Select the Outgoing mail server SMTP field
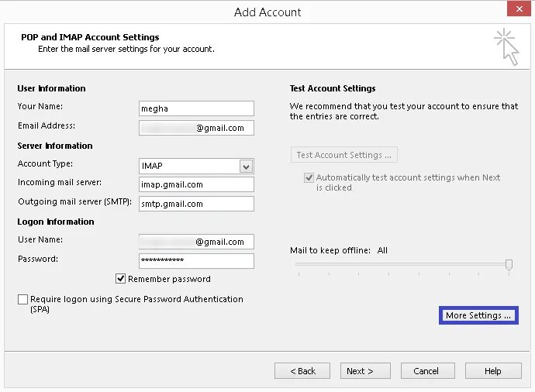The image size is (535, 392). pos(196,204)
